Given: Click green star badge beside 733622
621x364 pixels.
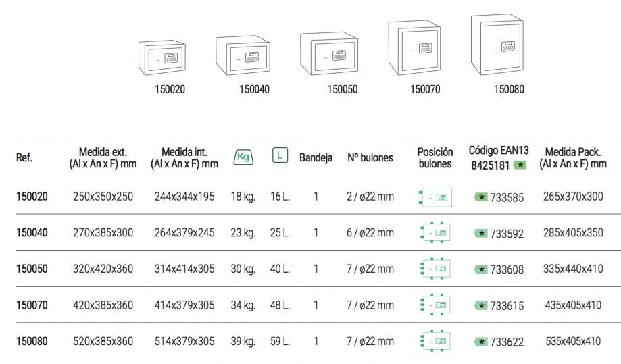Looking at the screenshot, I should click(x=481, y=342).
